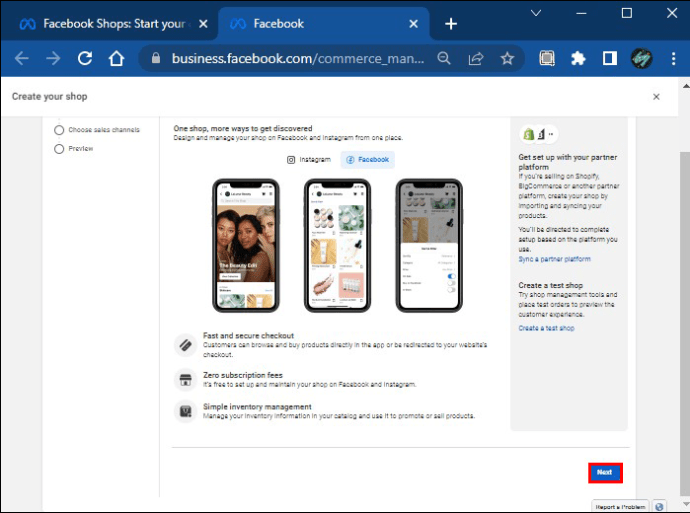Open the tab search dropdown arrow
Screen dimensions: 690x513
(536, 13)
